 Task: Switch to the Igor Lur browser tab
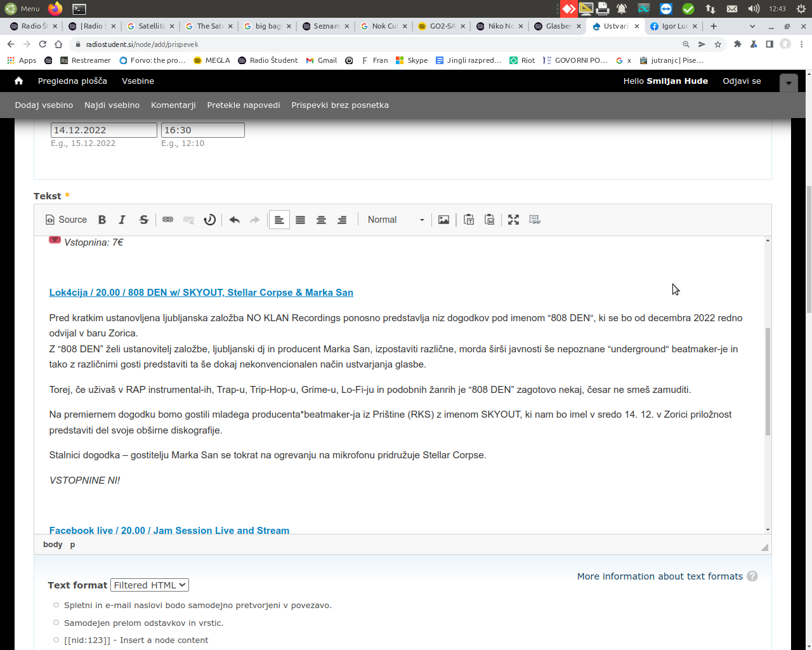click(674, 26)
